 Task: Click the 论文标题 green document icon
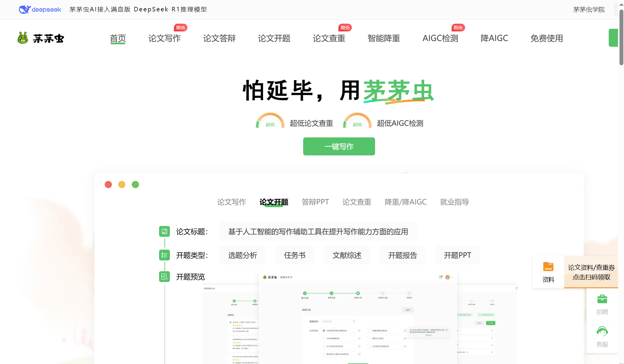[164, 231]
